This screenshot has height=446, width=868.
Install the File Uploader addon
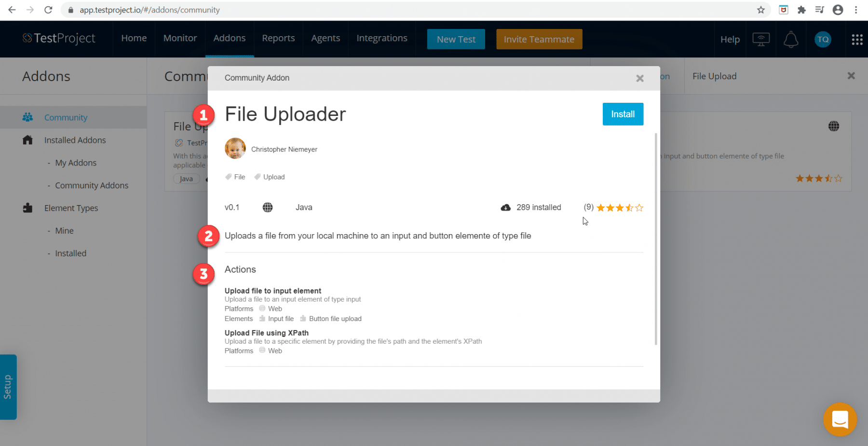point(623,114)
